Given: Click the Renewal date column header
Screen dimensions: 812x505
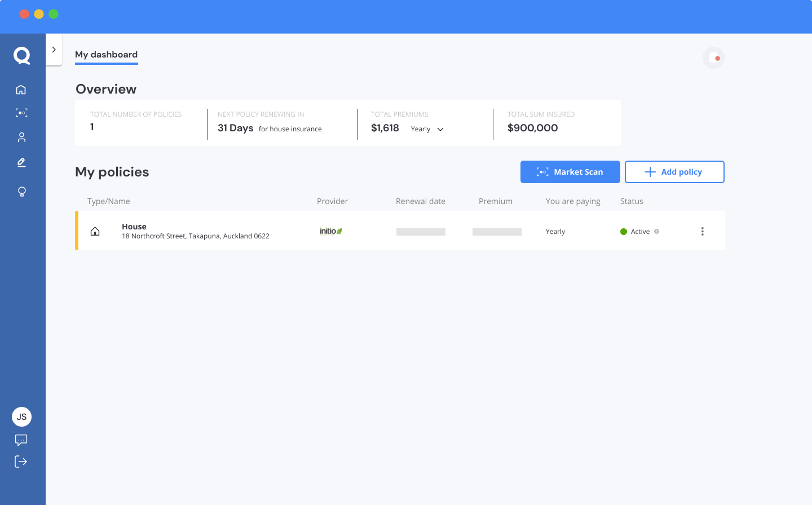Looking at the screenshot, I should pyautogui.click(x=421, y=201).
